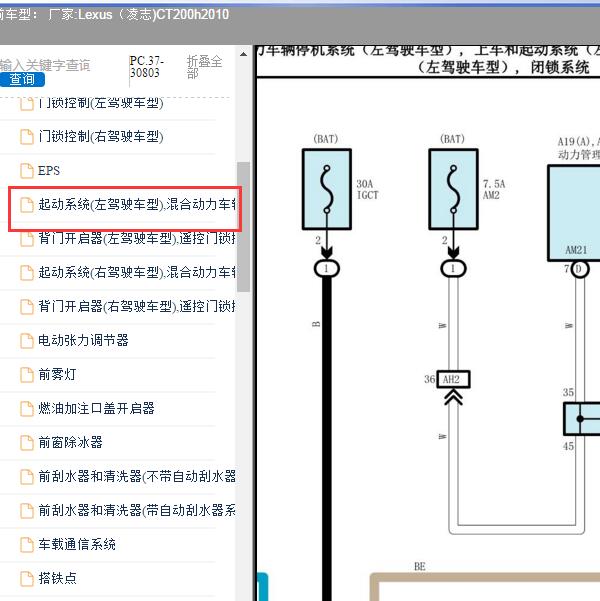Screen dimensions: 600x601
Task: Open 电动张力调节器 entry
Action: pyautogui.click(x=83, y=340)
